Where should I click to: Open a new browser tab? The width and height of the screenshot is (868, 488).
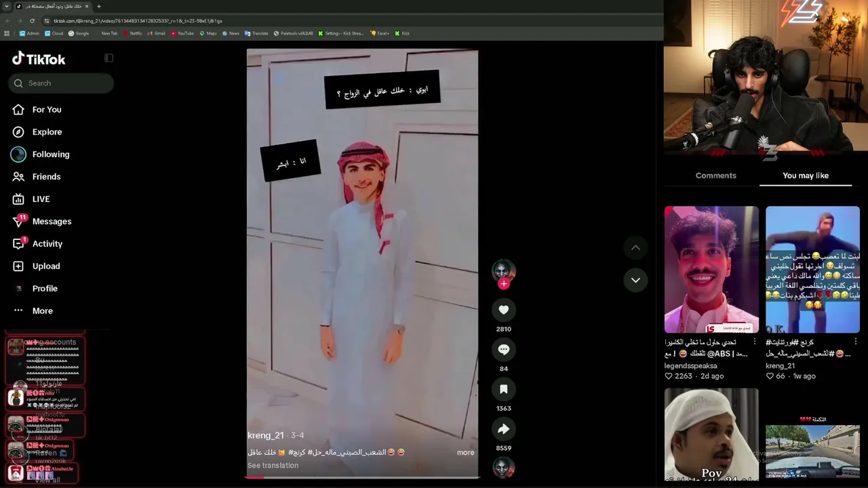(98, 6)
